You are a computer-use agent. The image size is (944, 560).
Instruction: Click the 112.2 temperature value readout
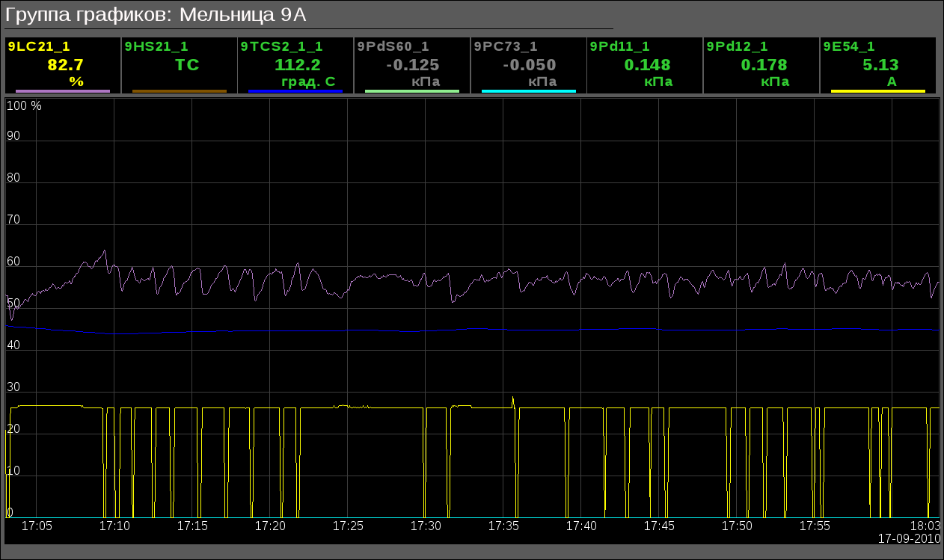pos(298,65)
